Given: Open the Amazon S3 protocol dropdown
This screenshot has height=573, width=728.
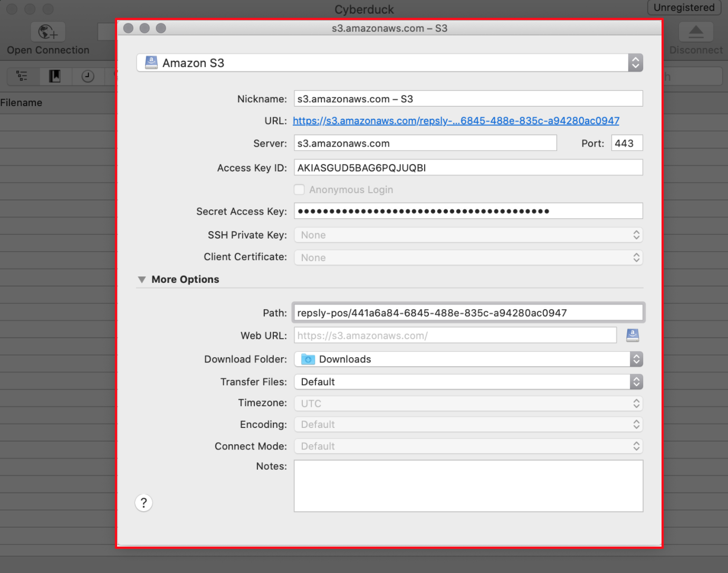Looking at the screenshot, I should tap(390, 63).
